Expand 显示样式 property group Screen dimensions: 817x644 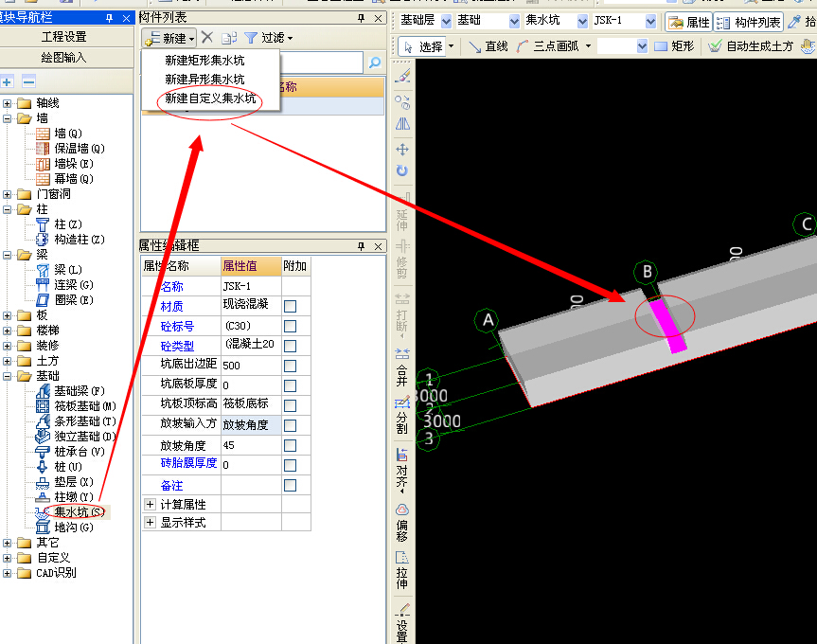click(x=151, y=522)
